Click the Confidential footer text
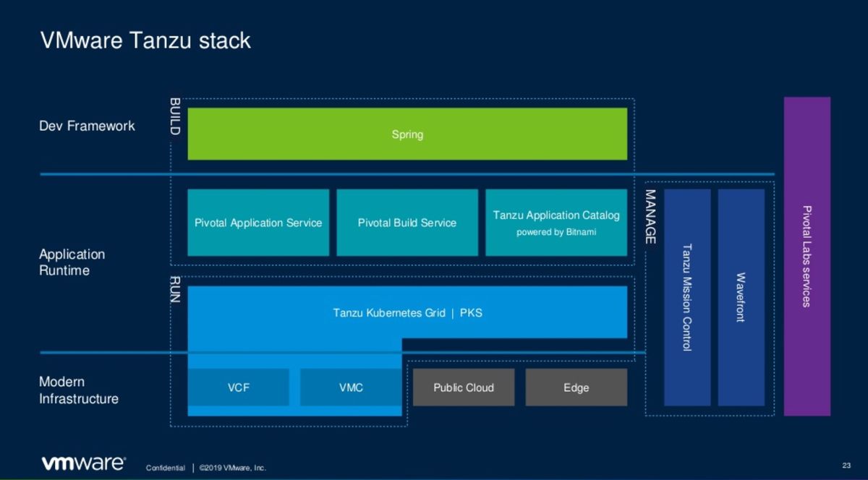Viewport: 868px width, 480px height. (165, 468)
